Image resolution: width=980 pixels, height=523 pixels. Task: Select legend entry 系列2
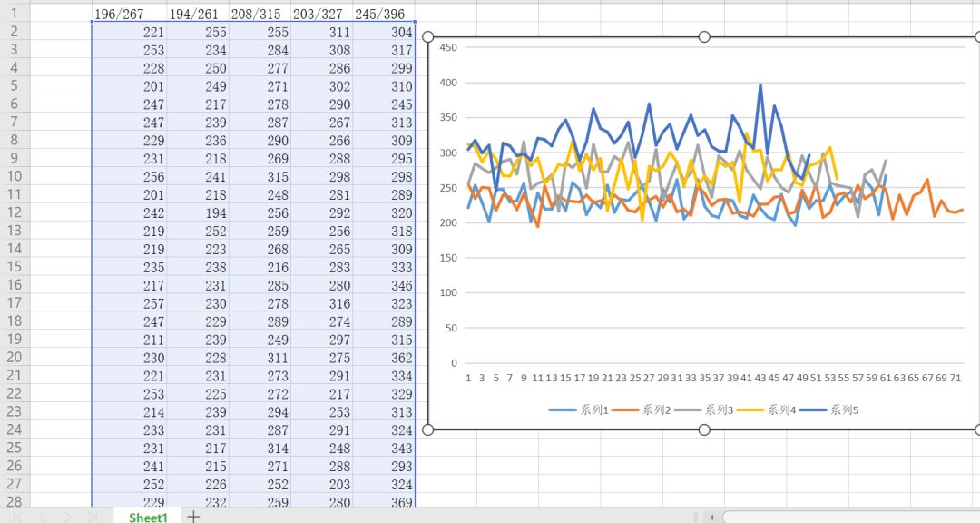pyautogui.click(x=642, y=410)
